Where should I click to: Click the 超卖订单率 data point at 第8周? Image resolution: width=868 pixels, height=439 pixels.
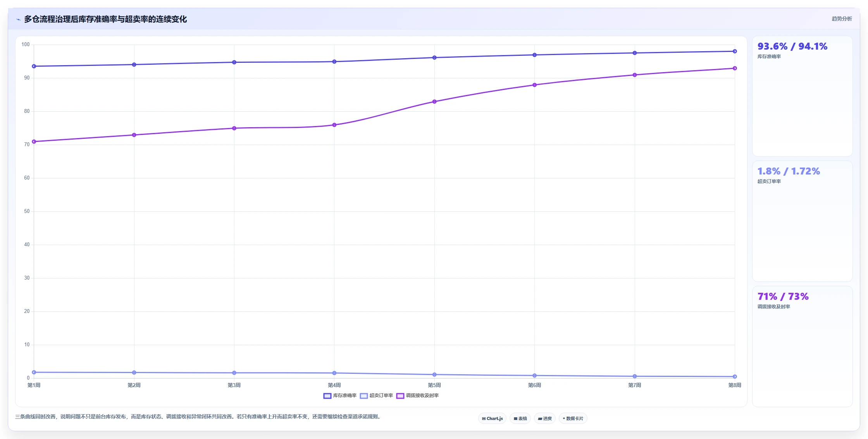coord(735,377)
